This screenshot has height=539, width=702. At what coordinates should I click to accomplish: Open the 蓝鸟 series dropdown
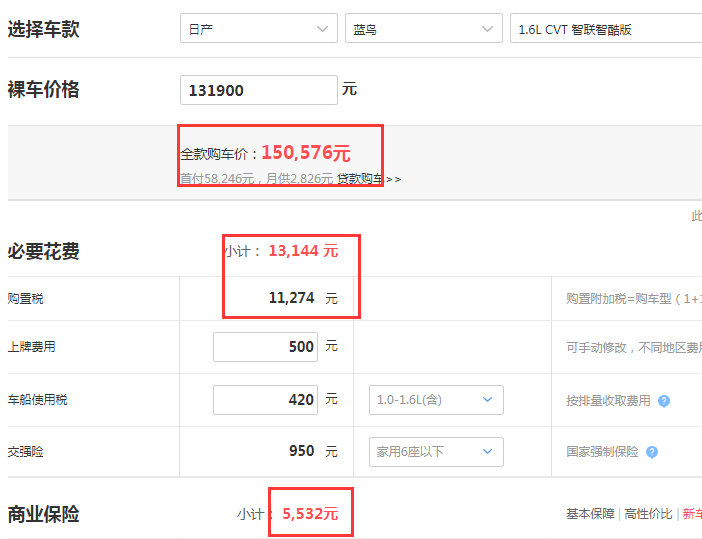coord(424,28)
